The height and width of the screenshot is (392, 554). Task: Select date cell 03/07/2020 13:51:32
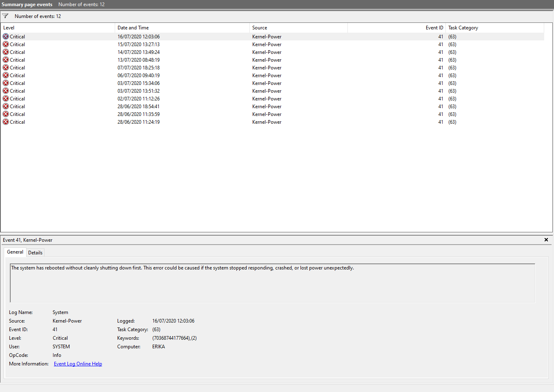(x=138, y=91)
